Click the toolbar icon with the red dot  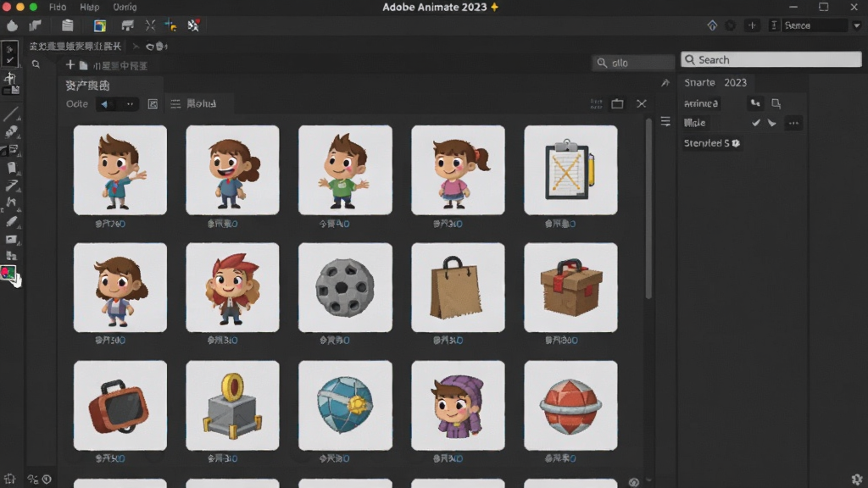(193, 25)
